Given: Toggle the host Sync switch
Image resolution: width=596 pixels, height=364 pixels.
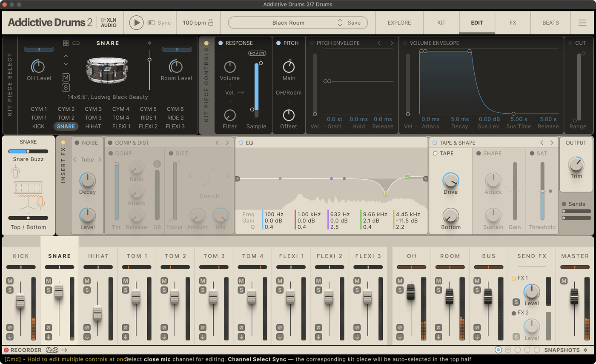Looking at the screenshot, I should click(x=151, y=23).
